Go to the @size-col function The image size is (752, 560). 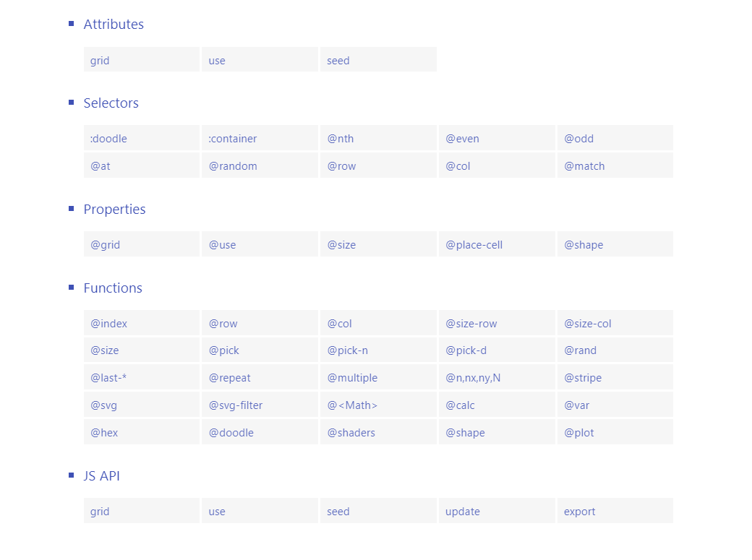[x=615, y=323]
